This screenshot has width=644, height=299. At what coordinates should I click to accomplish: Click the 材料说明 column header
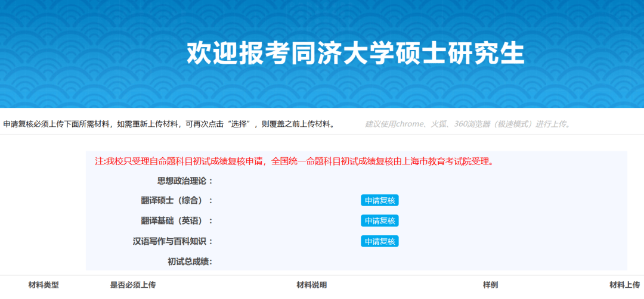[x=312, y=285]
